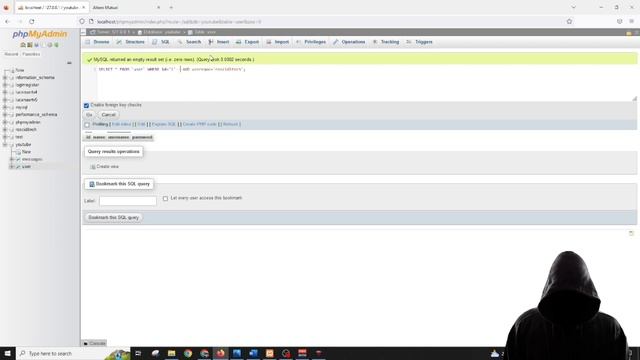
Task: Open the Search tab
Action: (x=189, y=42)
